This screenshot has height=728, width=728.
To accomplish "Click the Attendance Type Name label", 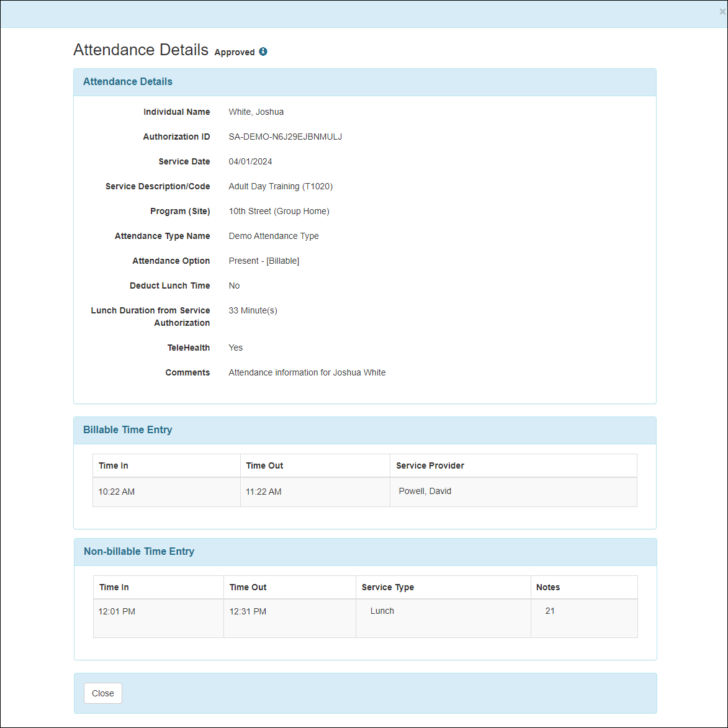I will pos(162,236).
